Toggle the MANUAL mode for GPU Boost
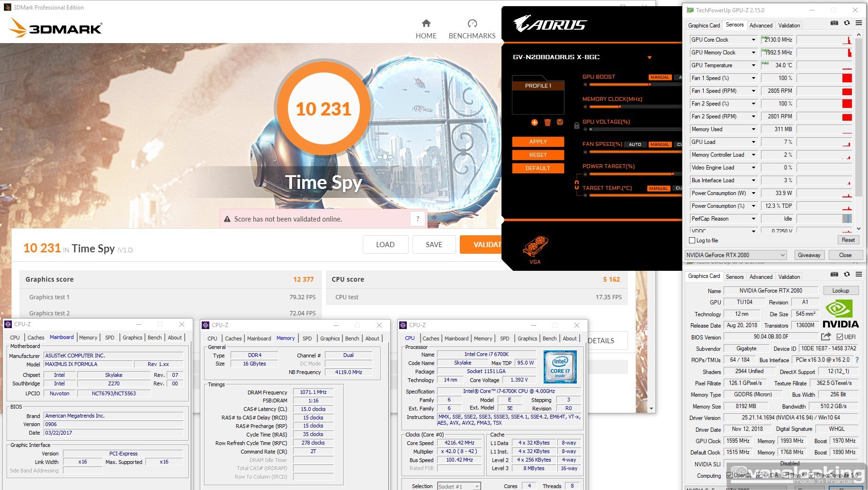 pyautogui.click(x=660, y=77)
